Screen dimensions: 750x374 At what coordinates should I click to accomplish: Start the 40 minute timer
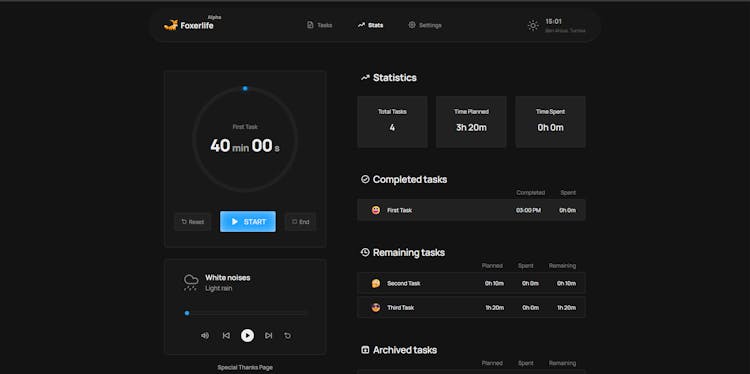click(x=248, y=221)
